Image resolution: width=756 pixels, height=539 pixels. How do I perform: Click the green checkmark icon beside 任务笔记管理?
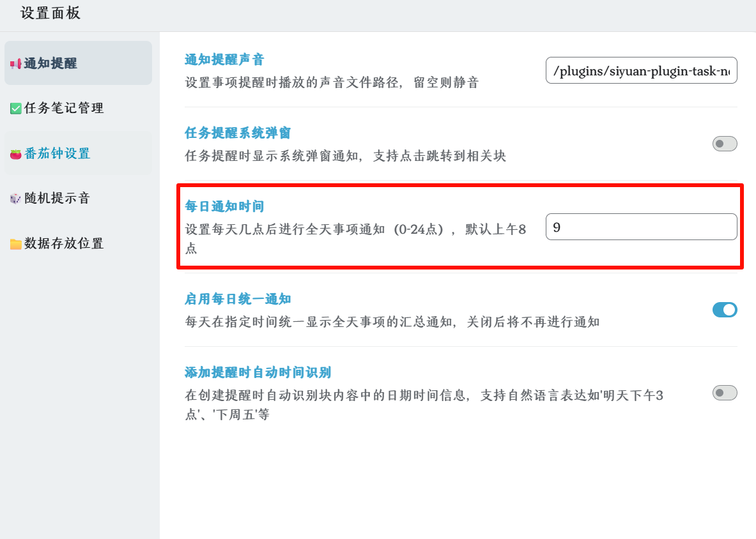pyautogui.click(x=16, y=109)
